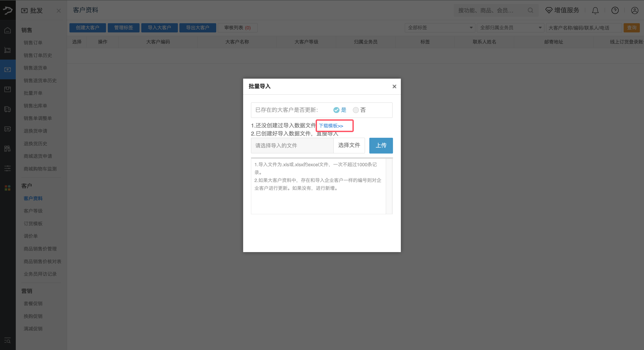644x350 pixels.
Task: Open the 全部标签 dropdown
Action: coord(440,28)
